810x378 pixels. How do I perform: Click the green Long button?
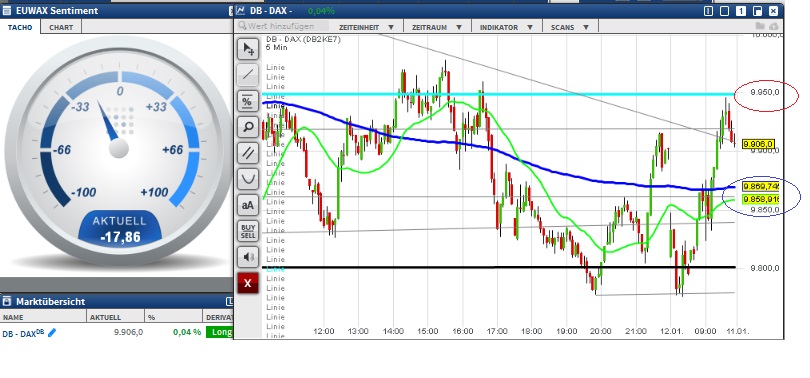point(220,332)
